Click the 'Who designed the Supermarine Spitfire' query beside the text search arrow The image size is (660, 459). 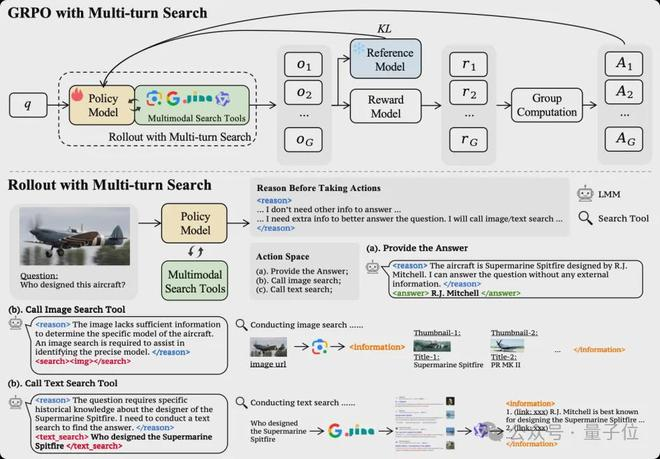pyautogui.click(x=278, y=431)
